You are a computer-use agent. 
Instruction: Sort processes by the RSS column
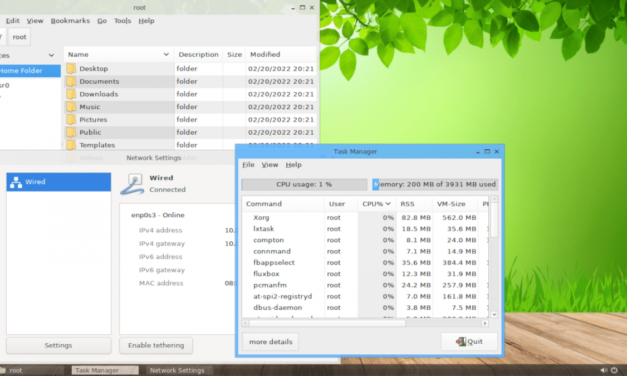pos(414,204)
